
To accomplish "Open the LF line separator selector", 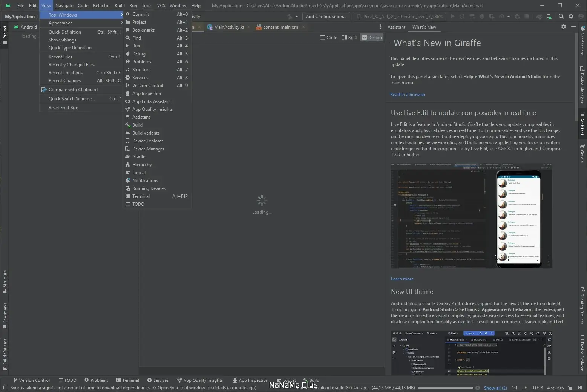I will [524, 388].
